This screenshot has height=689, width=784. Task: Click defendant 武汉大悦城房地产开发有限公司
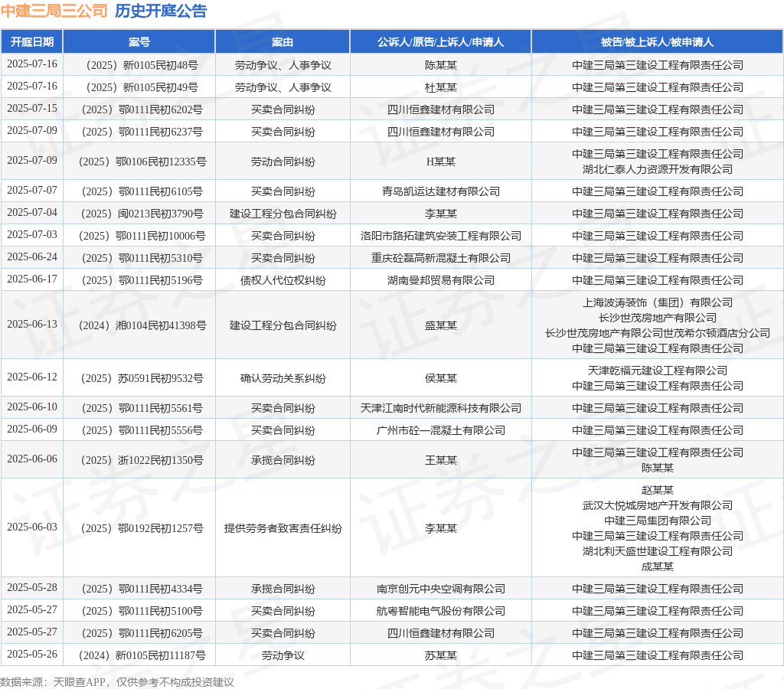657,505
